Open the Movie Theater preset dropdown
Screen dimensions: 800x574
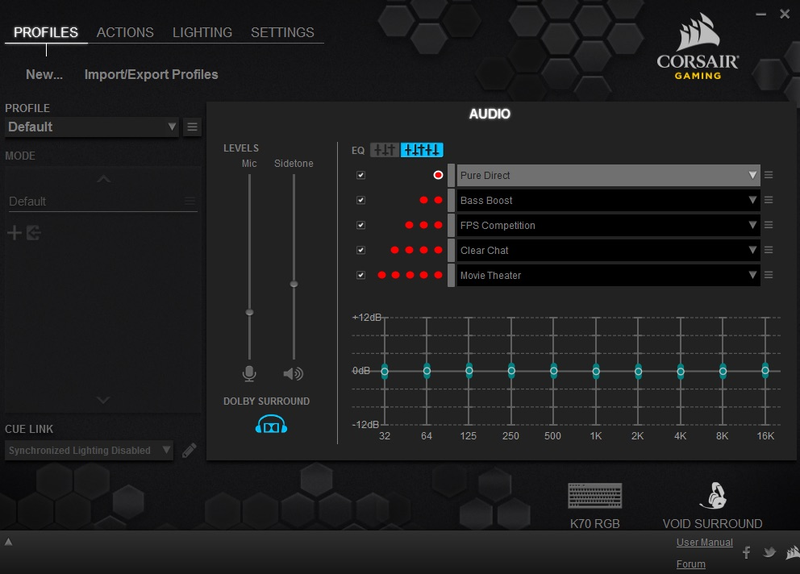point(608,275)
